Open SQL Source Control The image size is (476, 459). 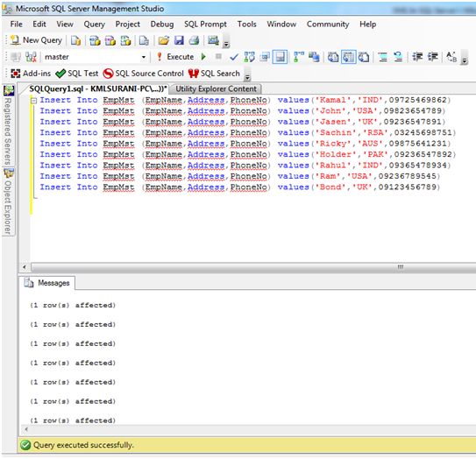[143, 74]
